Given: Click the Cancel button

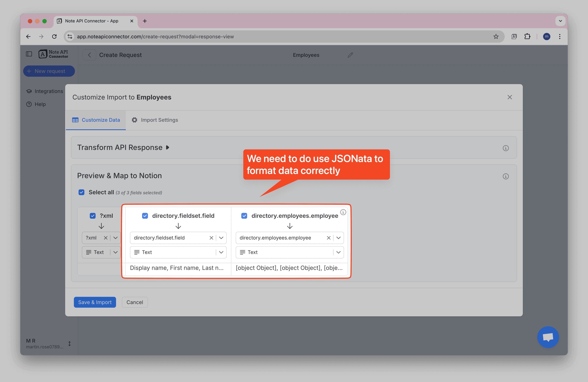Looking at the screenshot, I should (135, 302).
